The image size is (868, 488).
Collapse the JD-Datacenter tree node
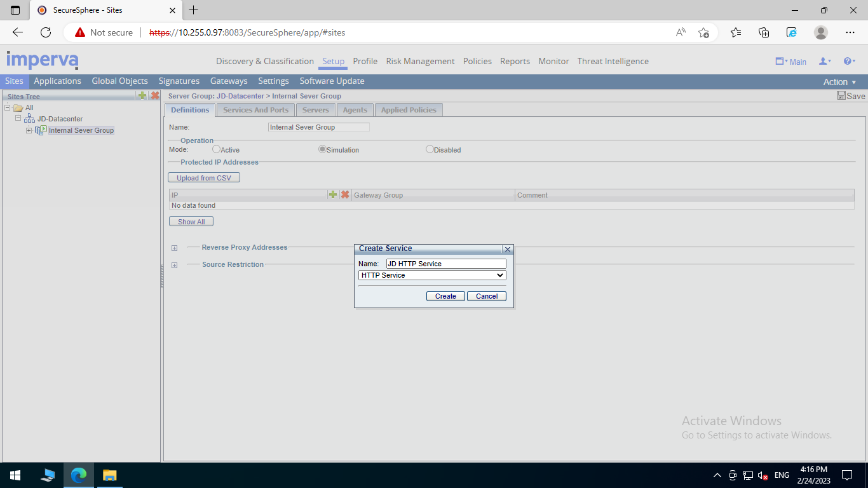coord(19,118)
